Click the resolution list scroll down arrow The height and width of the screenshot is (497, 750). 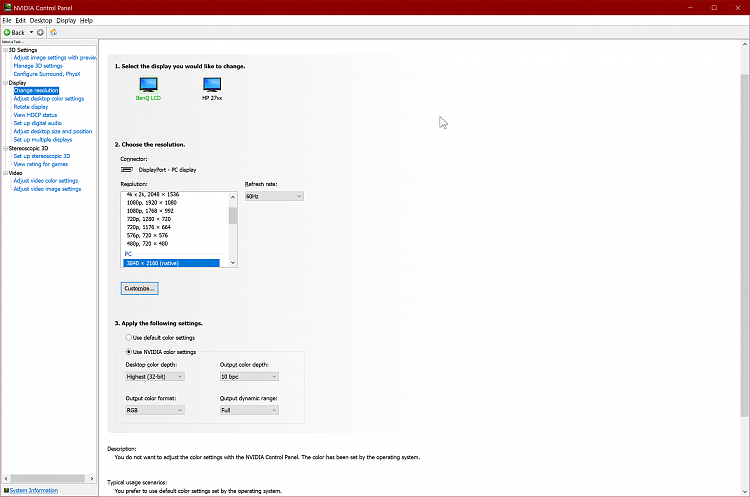coord(233,263)
